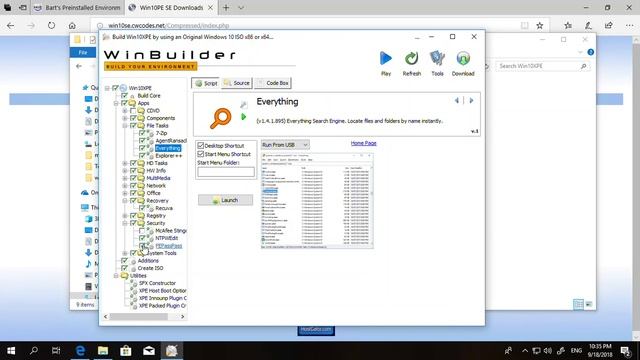Open Task View from the taskbar

(x=56, y=351)
